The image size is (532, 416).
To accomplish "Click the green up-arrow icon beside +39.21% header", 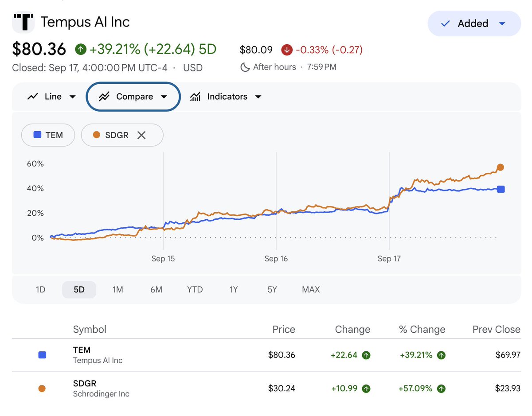I will coord(81,49).
